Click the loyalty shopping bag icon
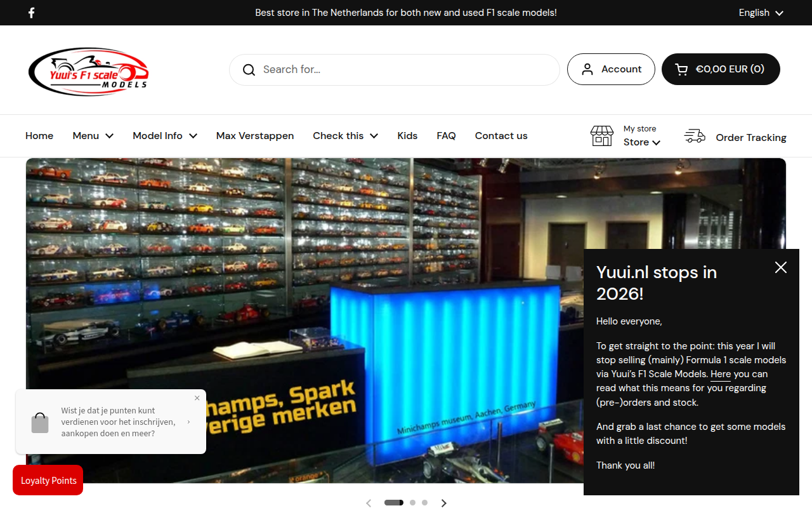Viewport: 812px width, 508px height. tap(40, 423)
